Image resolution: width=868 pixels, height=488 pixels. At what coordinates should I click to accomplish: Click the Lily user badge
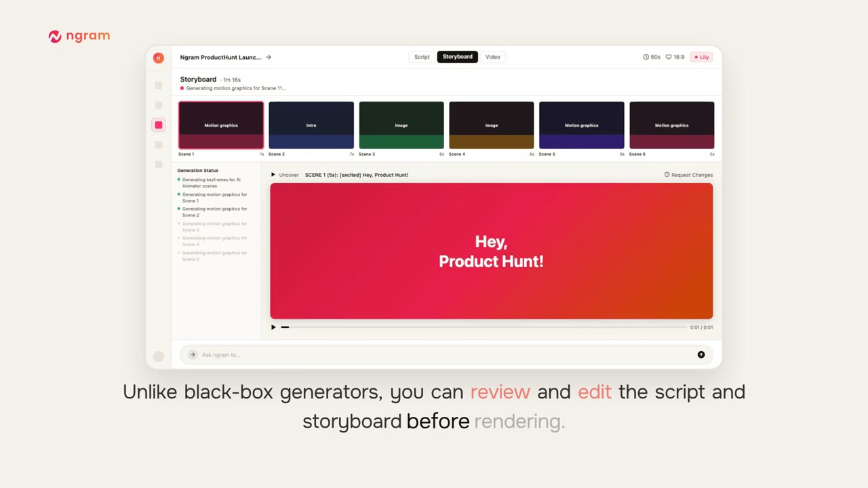click(701, 57)
